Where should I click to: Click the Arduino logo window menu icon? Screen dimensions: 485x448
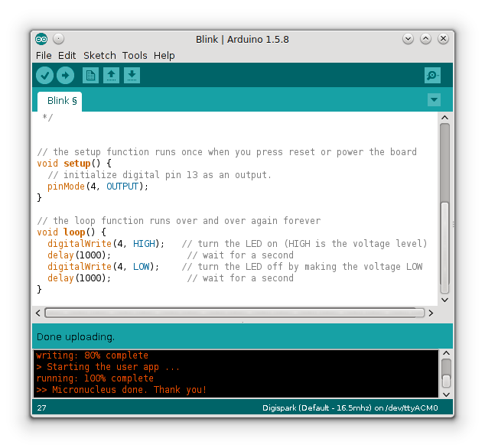(x=41, y=39)
